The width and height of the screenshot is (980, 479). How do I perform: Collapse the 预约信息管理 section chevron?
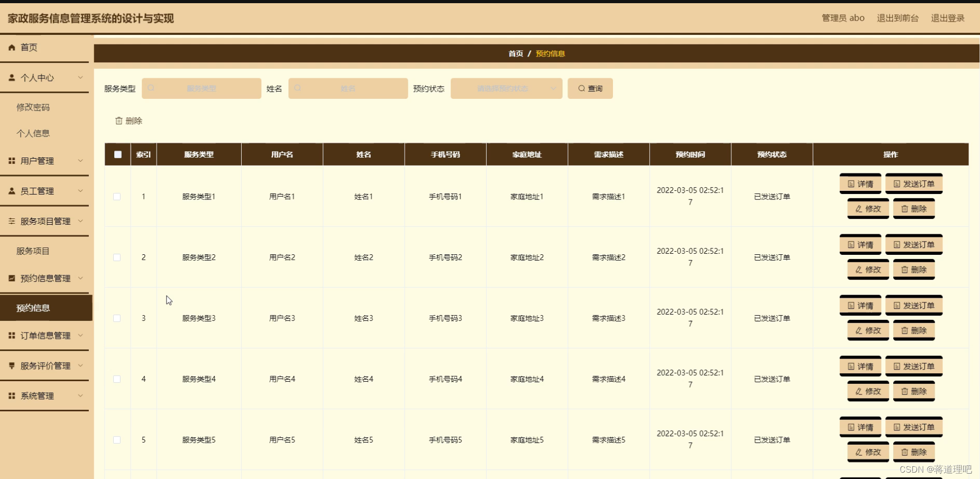[x=80, y=278]
